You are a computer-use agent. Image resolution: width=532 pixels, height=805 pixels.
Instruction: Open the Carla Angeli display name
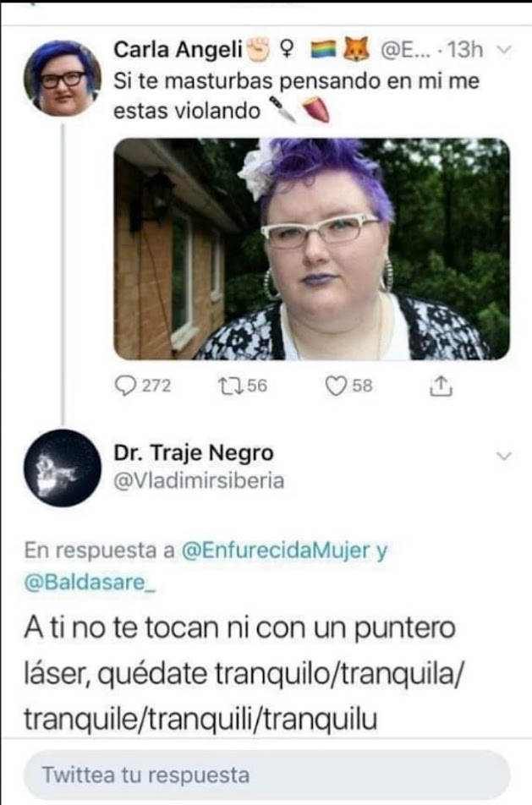pyautogui.click(x=178, y=50)
